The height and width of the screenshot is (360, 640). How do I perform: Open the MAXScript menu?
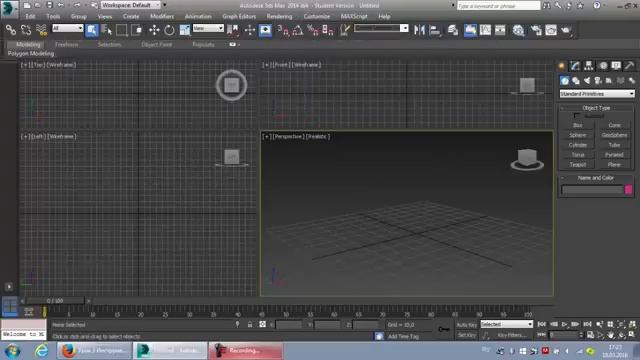point(354,16)
